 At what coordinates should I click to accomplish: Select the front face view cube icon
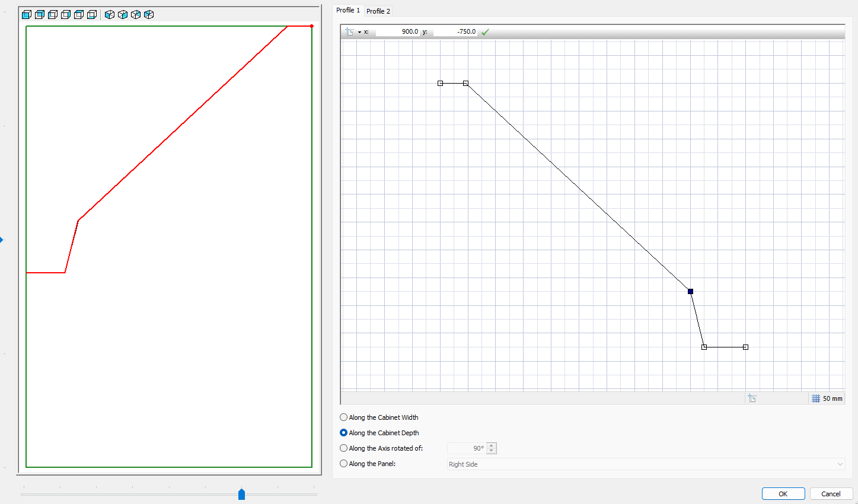coord(27,15)
